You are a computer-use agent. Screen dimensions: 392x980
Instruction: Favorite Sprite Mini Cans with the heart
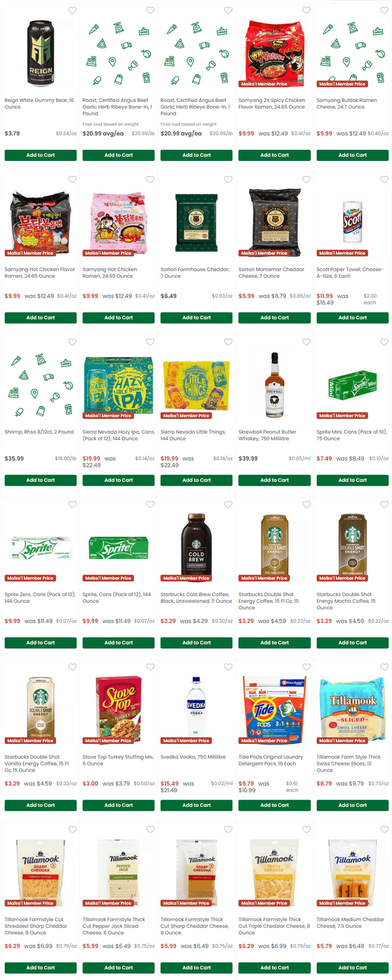(x=385, y=342)
